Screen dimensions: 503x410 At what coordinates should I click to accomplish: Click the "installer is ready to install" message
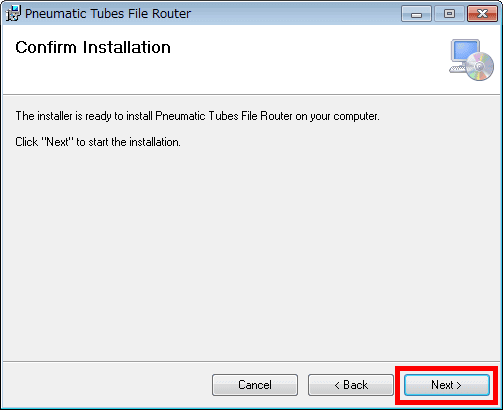coord(197,116)
